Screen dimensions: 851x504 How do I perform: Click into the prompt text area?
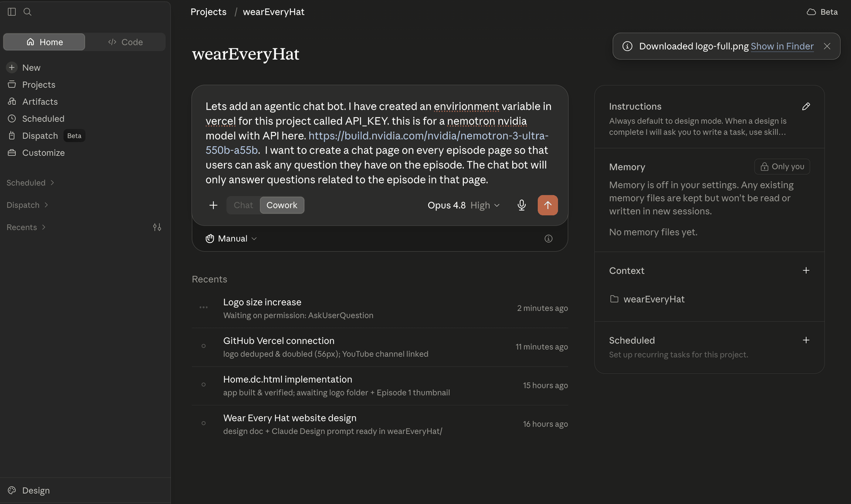click(379, 143)
